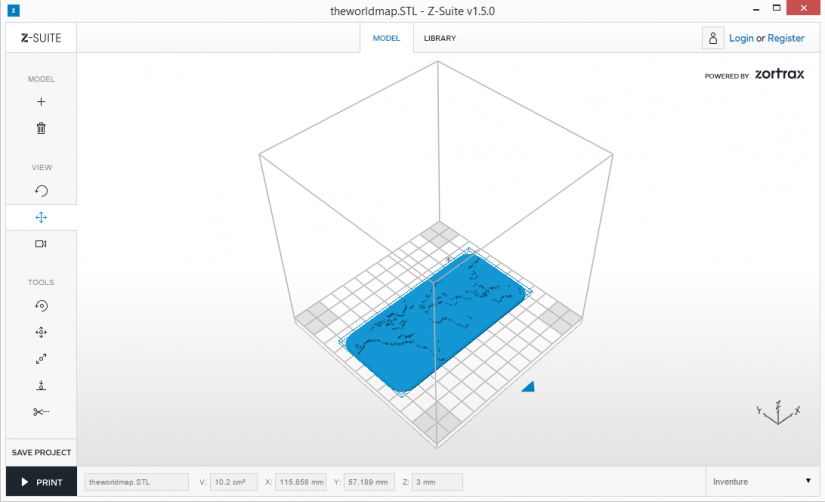Open the scissors split tool
This screenshot has height=502, width=825.
click(41, 411)
